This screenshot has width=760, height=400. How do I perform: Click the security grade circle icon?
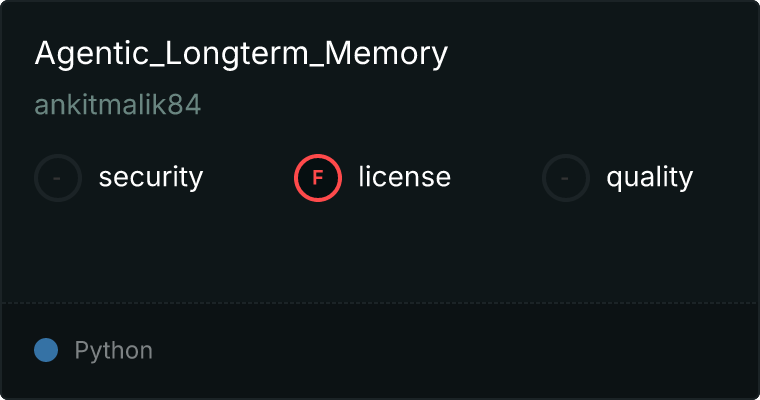point(58,178)
